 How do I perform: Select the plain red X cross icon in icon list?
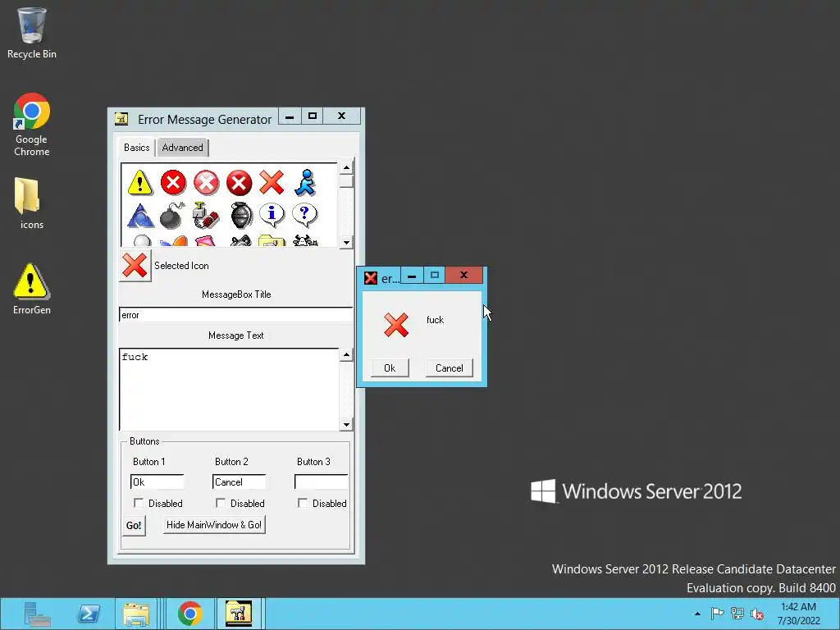click(x=272, y=182)
